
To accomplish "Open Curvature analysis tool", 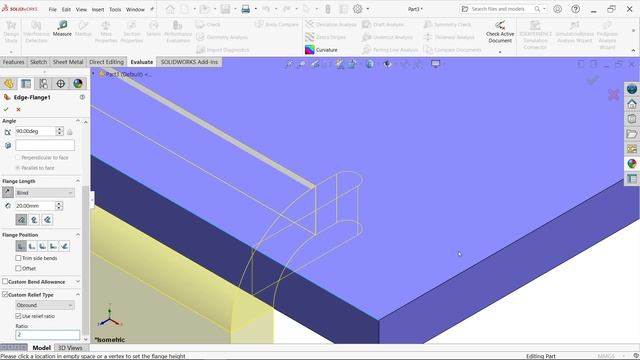I will pos(322,50).
